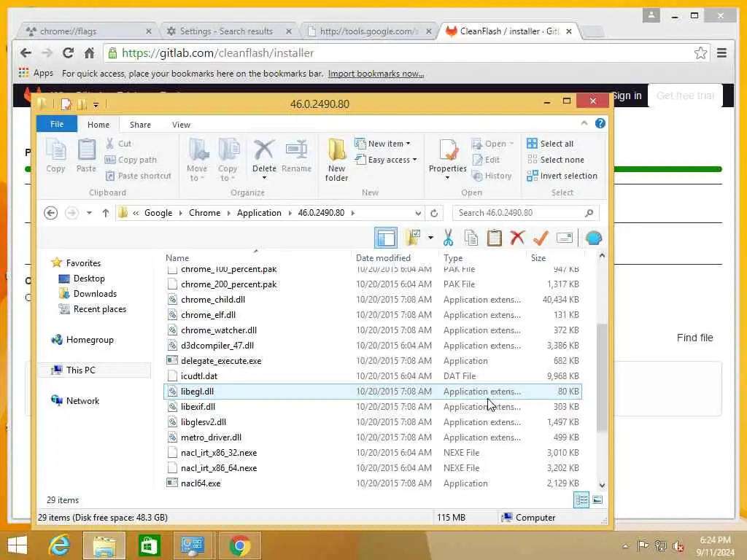Switch to the View ribbon tab
The height and width of the screenshot is (560, 747).
(x=181, y=124)
